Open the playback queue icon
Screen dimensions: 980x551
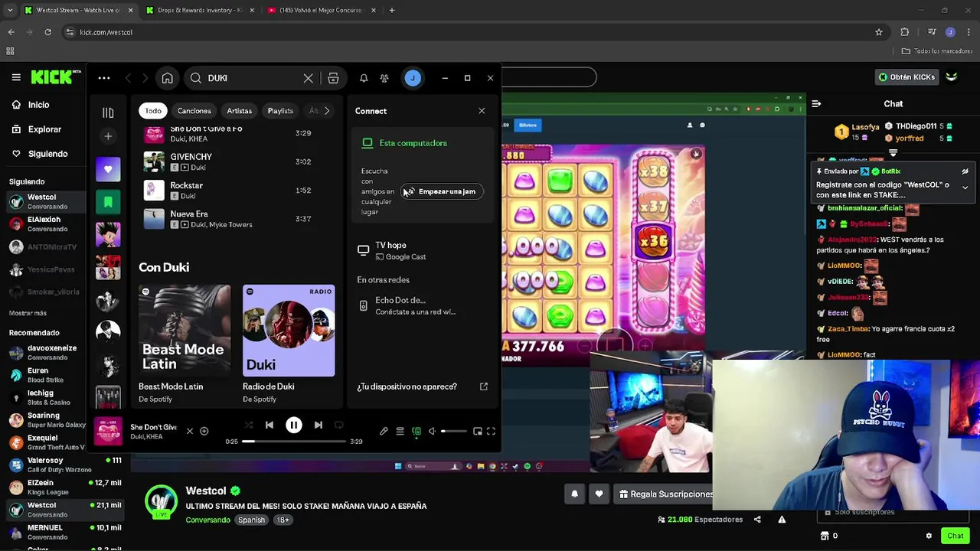400,431
